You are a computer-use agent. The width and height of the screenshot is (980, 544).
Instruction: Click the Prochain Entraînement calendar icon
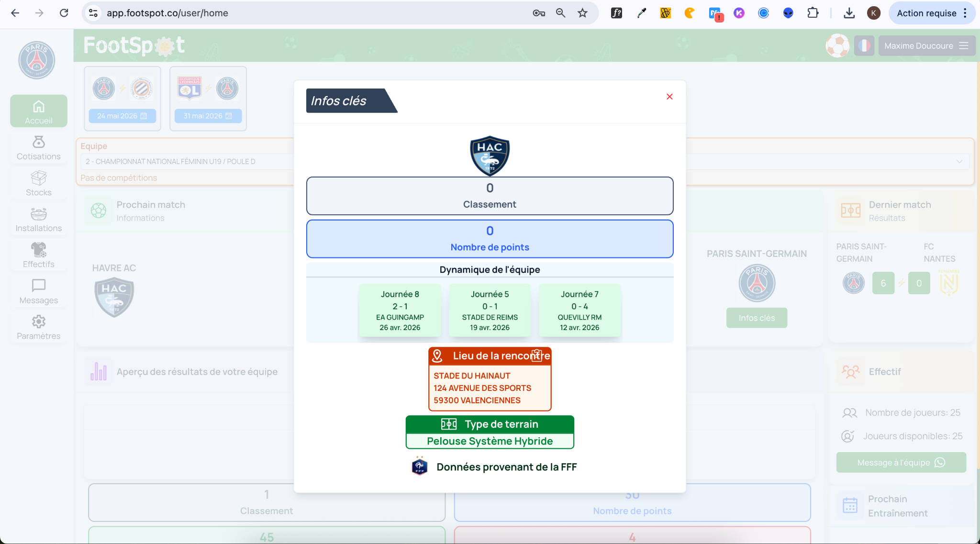coord(850,505)
